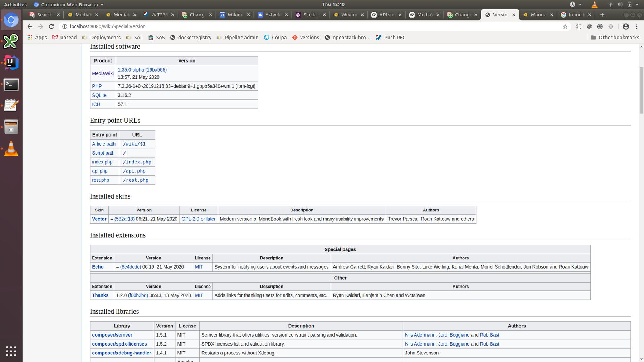
Task: Open the composer/spdx-licenses library link
Action: 119,344
